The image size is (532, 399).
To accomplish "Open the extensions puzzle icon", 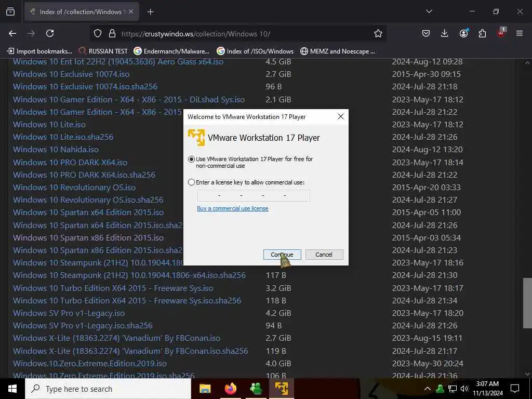I will tap(482, 33).
